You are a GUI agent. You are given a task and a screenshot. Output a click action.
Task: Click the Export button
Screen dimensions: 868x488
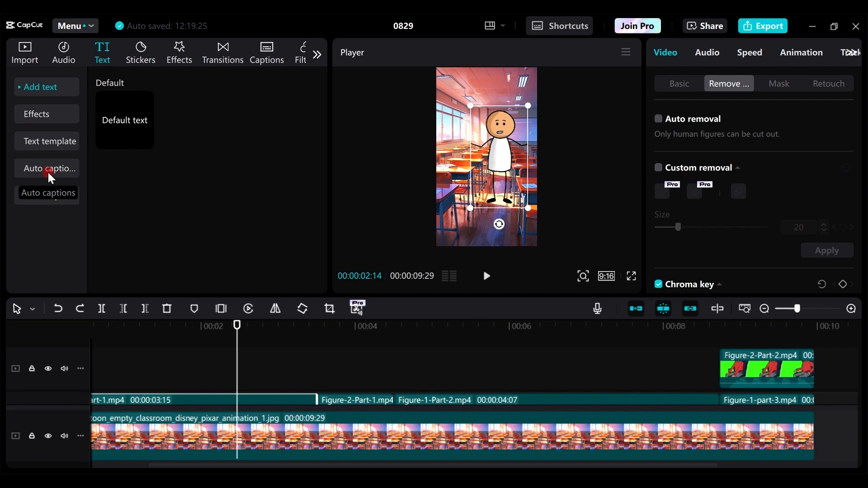coord(763,26)
